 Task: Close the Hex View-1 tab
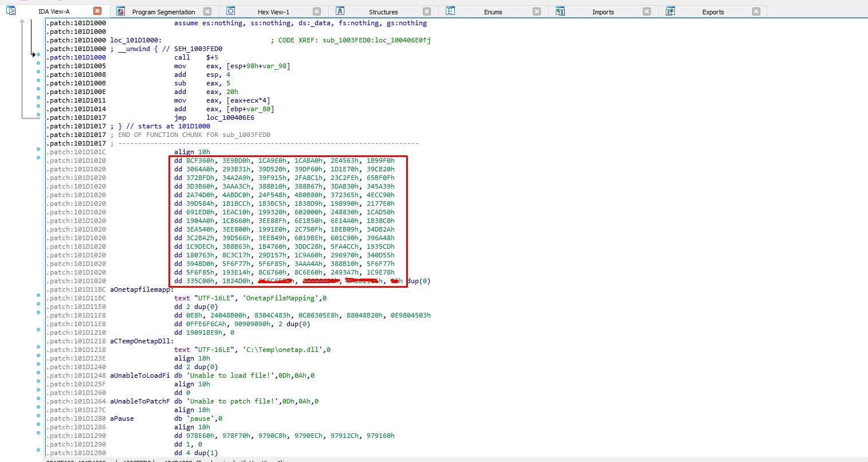pyautogui.click(x=317, y=11)
